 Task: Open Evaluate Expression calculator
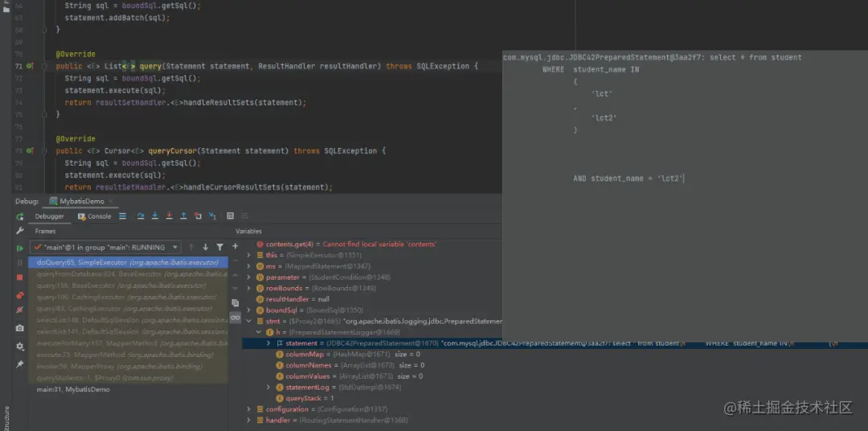coord(231,216)
